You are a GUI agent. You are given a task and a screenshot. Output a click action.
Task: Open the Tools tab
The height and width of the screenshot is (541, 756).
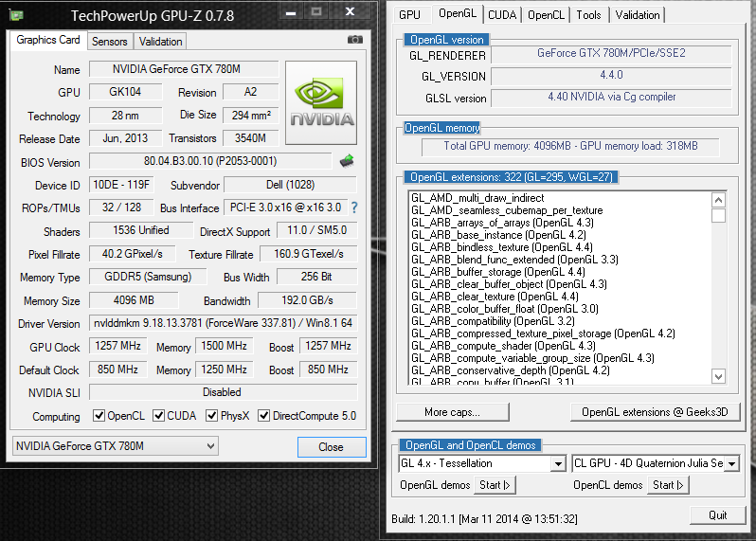(x=588, y=15)
